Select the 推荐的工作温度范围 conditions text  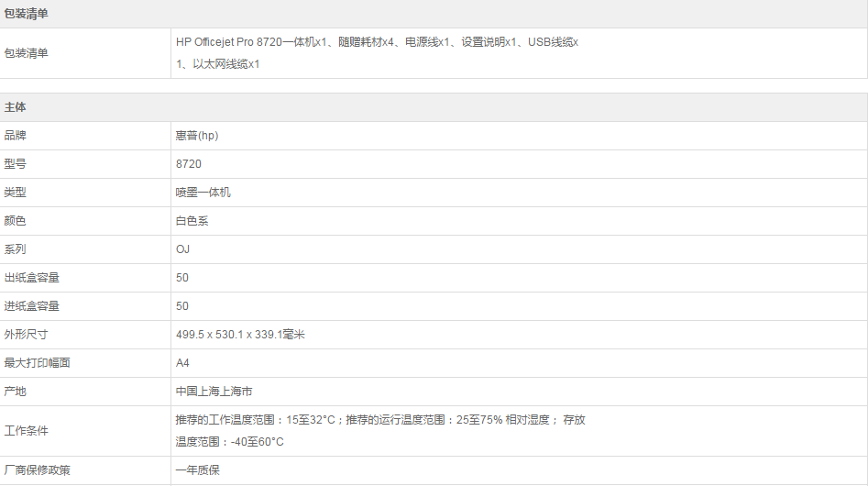(380, 431)
